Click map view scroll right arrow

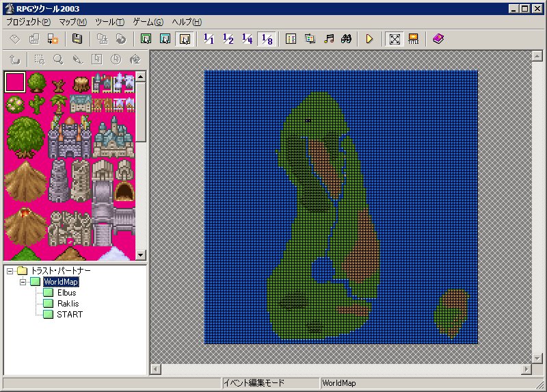526,369
